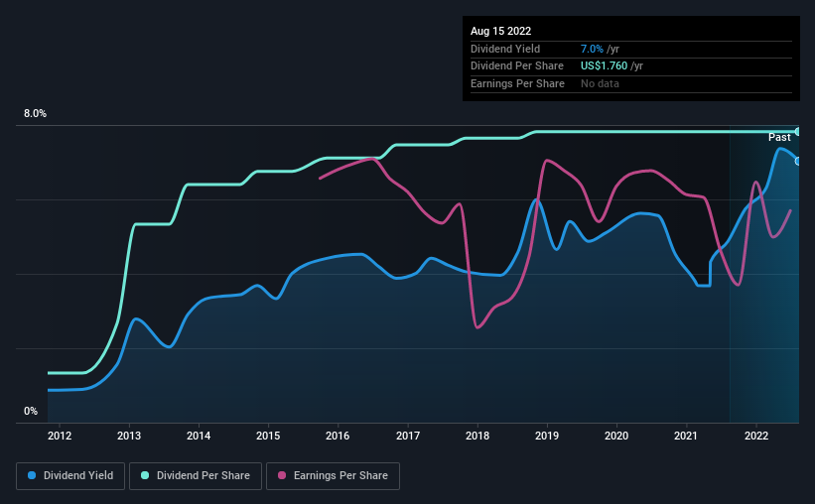
Task: Click the Aug 15 2022 tooltip date
Action: pyautogui.click(x=500, y=31)
